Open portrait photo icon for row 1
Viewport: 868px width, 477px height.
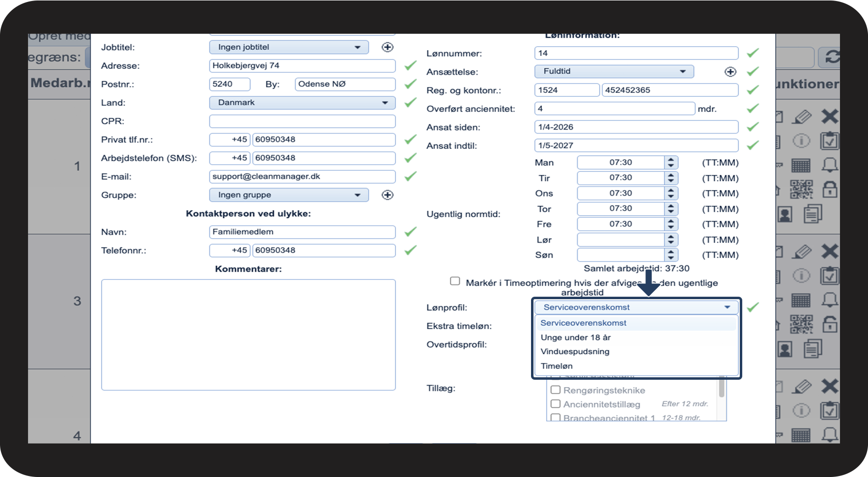pyautogui.click(x=785, y=214)
